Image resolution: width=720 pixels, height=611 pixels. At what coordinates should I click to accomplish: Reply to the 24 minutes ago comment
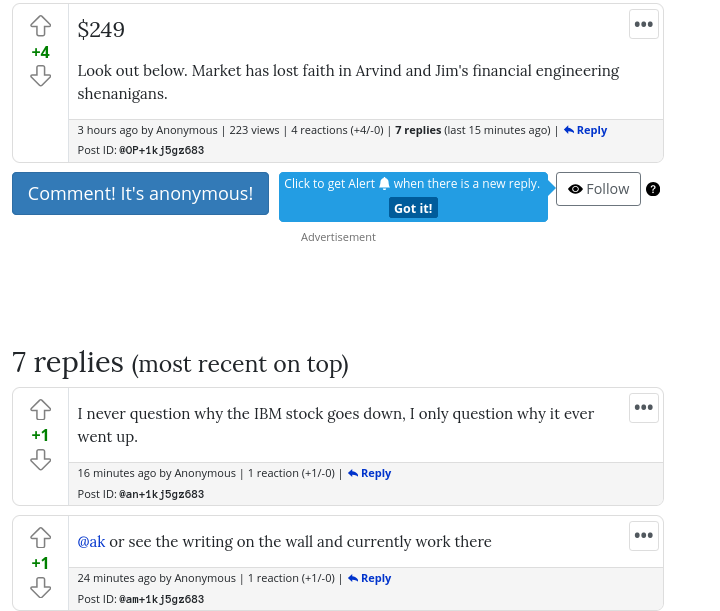pyautogui.click(x=369, y=578)
